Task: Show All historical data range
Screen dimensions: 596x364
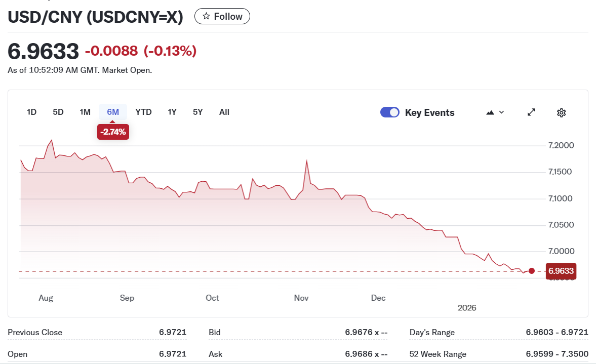Action: click(224, 112)
